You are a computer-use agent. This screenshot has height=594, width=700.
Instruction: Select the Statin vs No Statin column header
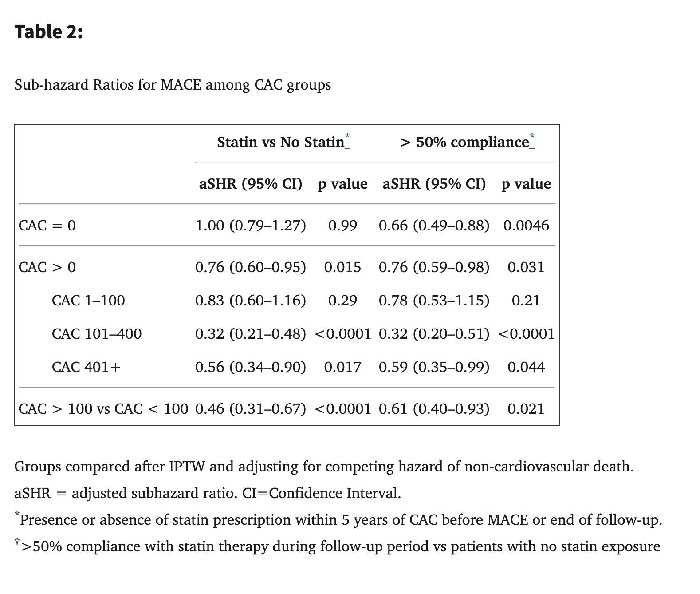coord(280,142)
